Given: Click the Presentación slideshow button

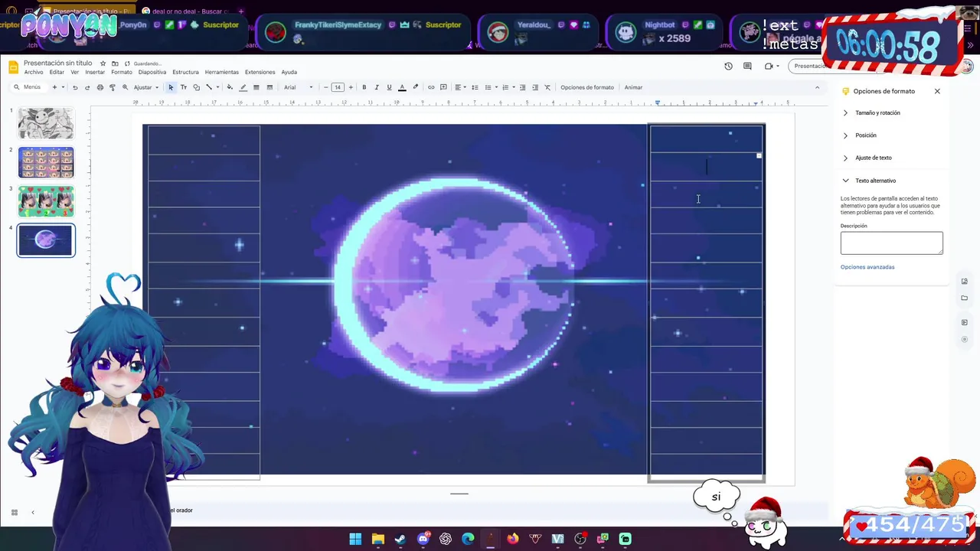Looking at the screenshot, I should point(810,66).
